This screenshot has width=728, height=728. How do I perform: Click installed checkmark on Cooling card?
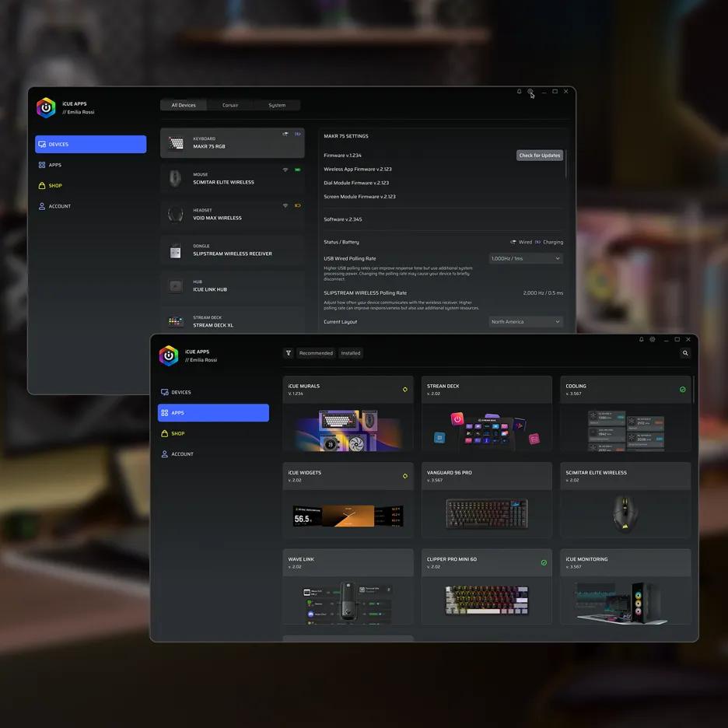(x=683, y=390)
